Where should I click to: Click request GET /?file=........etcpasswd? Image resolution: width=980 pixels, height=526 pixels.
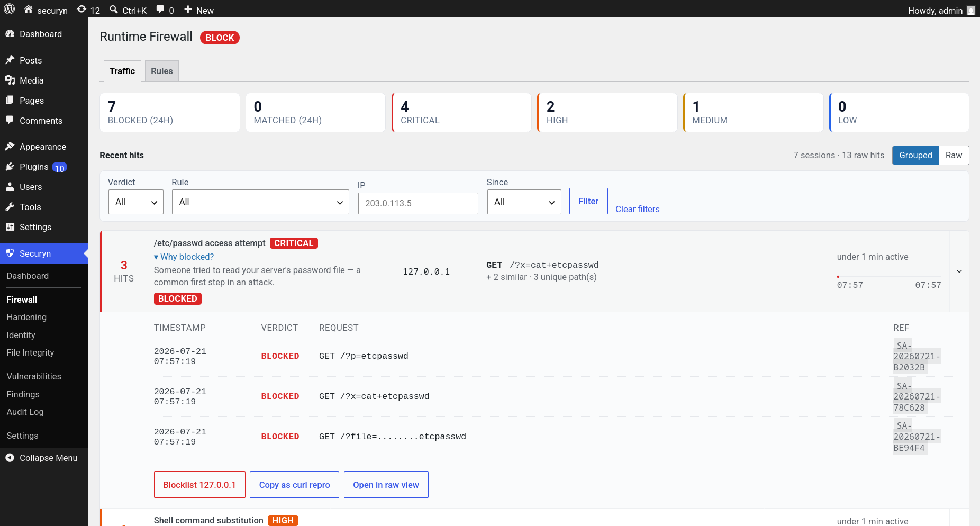(393, 437)
